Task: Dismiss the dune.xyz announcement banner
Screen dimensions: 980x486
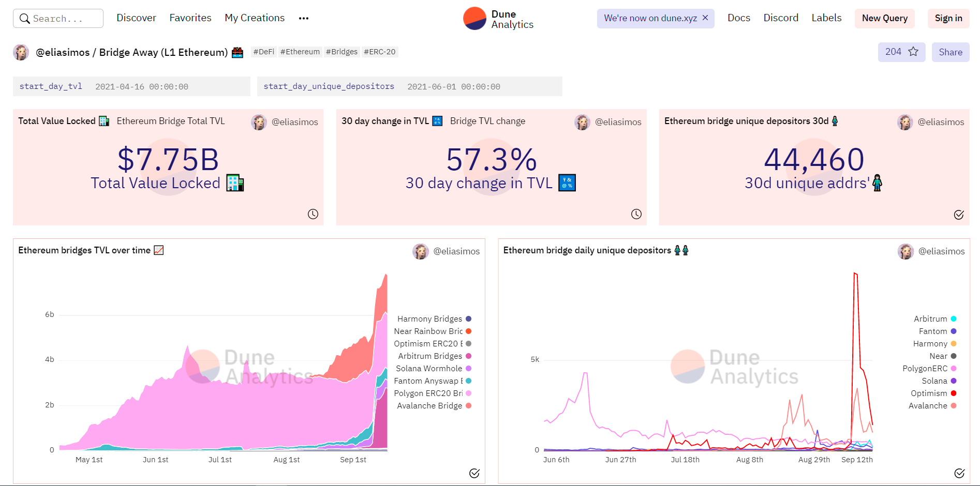Action: tap(705, 18)
